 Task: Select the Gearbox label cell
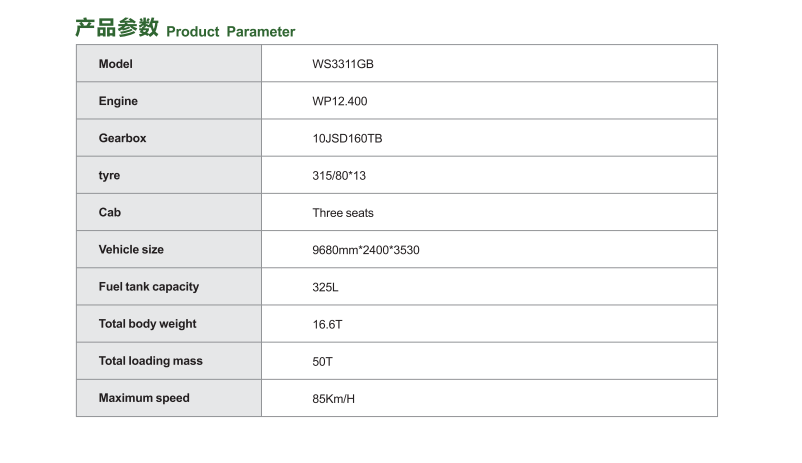click(x=169, y=138)
